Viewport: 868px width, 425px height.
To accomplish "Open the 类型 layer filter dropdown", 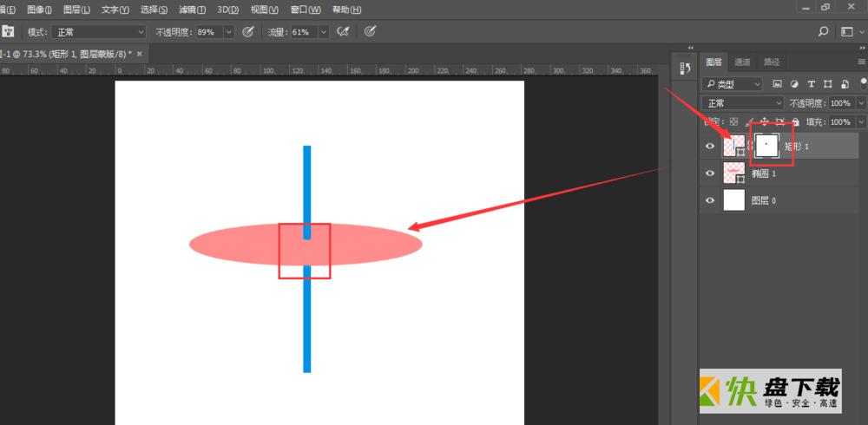I will tap(732, 84).
